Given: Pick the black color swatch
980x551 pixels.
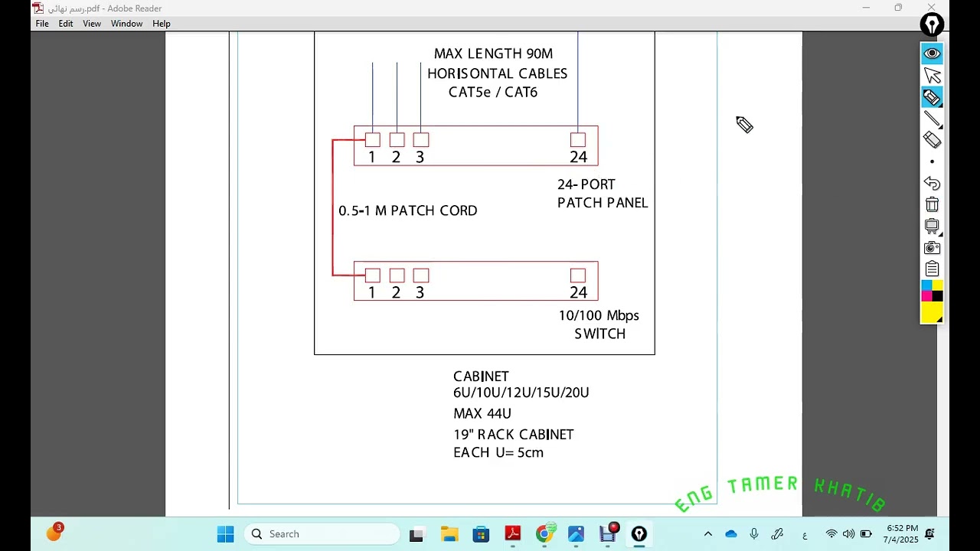Looking at the screenshot, I should (937, 296).
